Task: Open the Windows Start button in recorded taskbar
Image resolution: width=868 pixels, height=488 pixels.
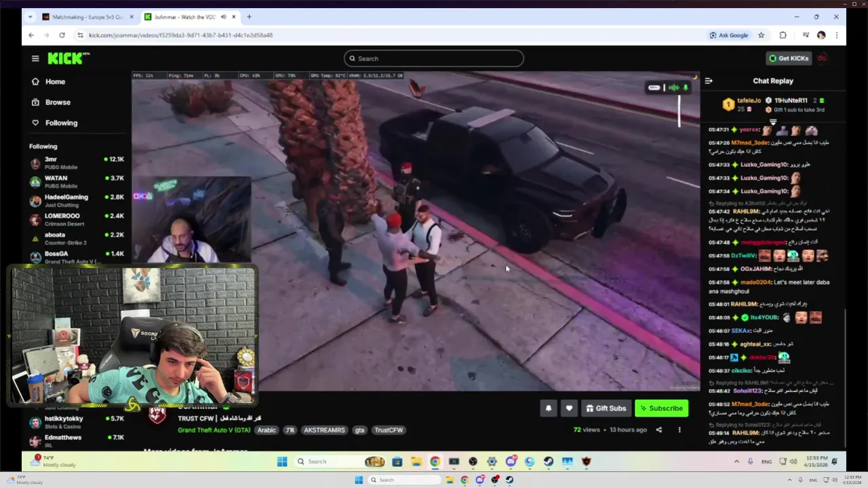Action: [282, 462]
